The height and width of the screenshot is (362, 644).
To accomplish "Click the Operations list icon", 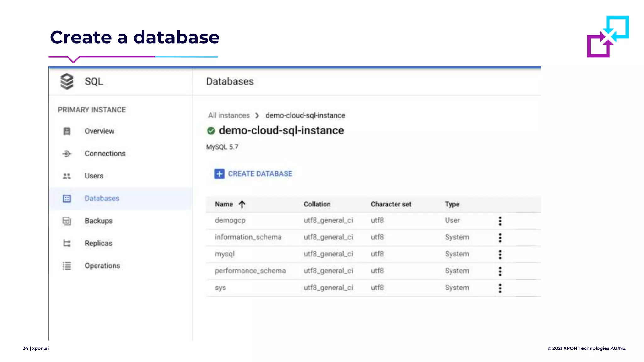I will click(x=67, y=266).
